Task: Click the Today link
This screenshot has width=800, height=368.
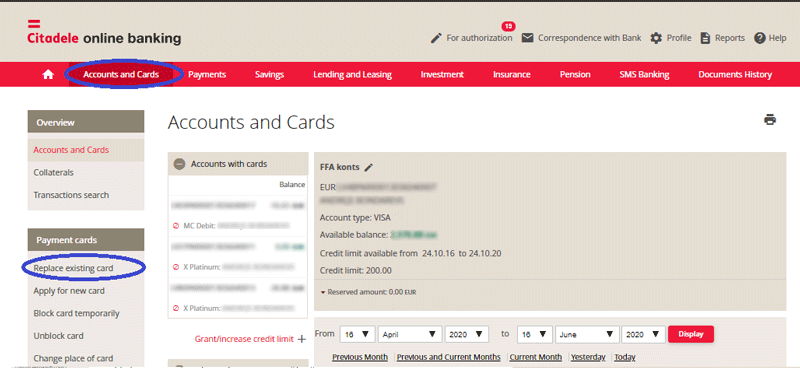Action: point(624,357)
